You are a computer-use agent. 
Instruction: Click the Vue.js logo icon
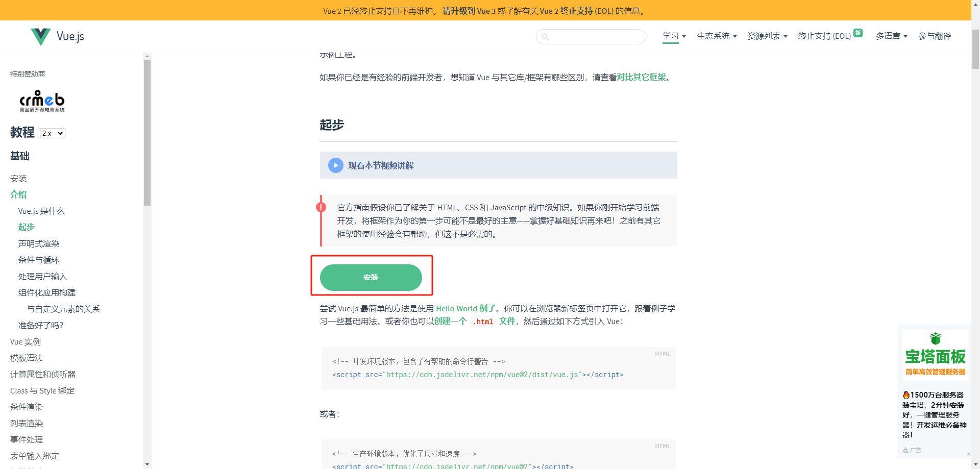point(40,36)
